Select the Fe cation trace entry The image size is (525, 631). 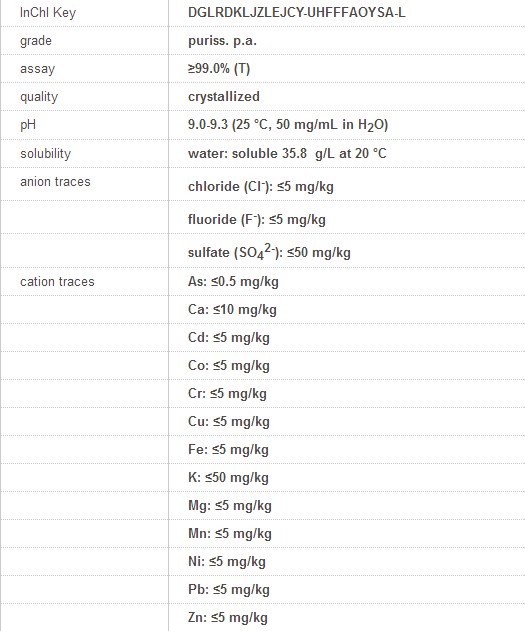(228, 449)
